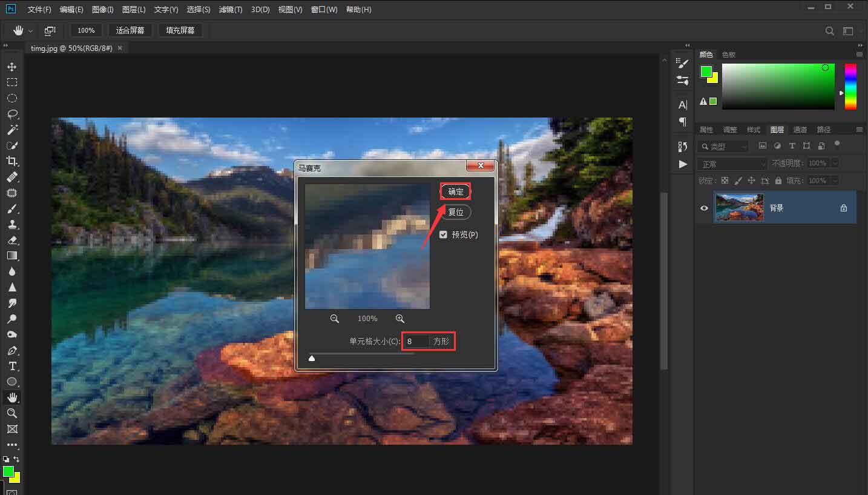Select the Horizontal Type tool
The width and height of the screenshot is (868, 495).
pos(12,366)
